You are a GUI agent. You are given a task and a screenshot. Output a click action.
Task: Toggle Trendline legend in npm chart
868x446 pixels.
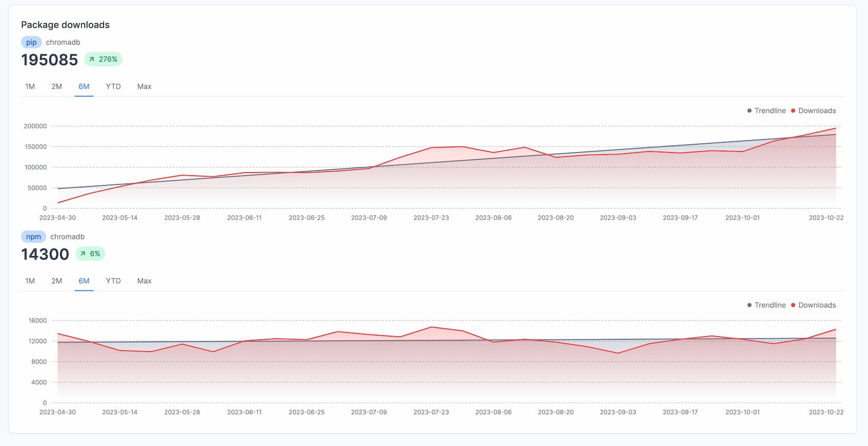coord(766,305)
